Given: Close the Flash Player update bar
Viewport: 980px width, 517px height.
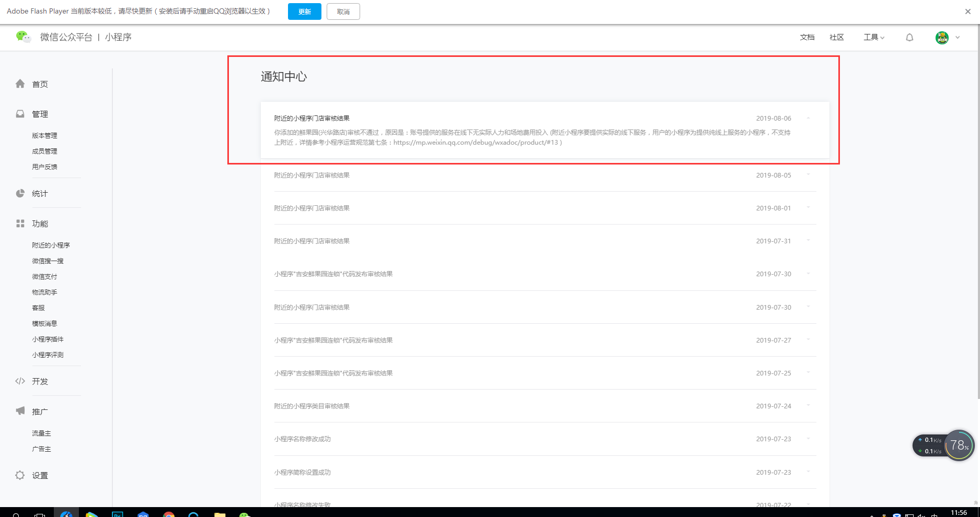Looking at the screenshot, I should click(x=968, y=11).
